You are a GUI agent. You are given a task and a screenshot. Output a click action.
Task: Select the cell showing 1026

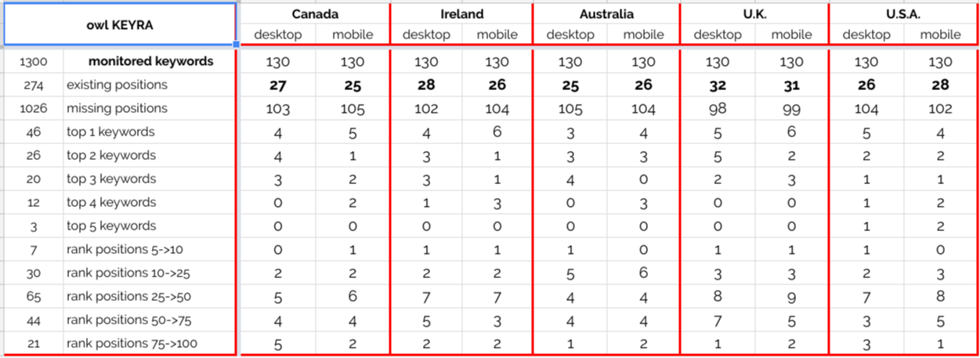pyautogui.click(x=34, y=108)
